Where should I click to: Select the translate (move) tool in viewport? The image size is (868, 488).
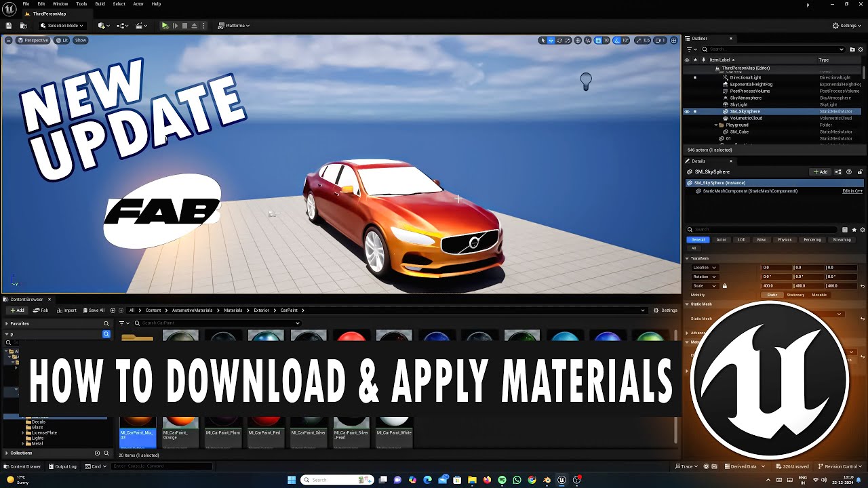point(551,41)
